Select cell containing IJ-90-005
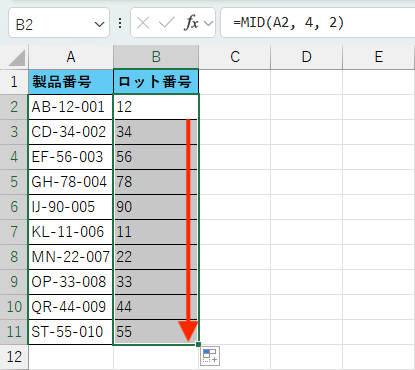Image resolution: width=415 pixels, height=370 pixels. [x=71, y=207]
